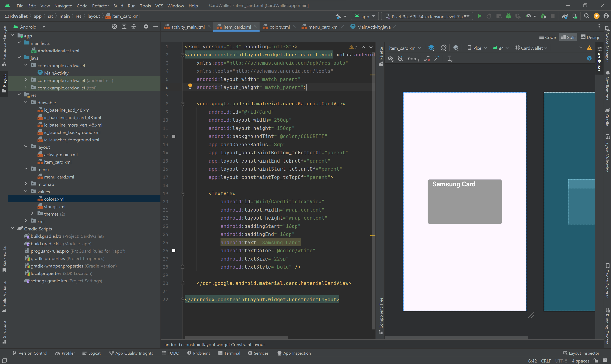Click the orientation rotate icon in preview
Viewport: 611px width, 364px height.
pyautogui.click(x=443, y=48)
